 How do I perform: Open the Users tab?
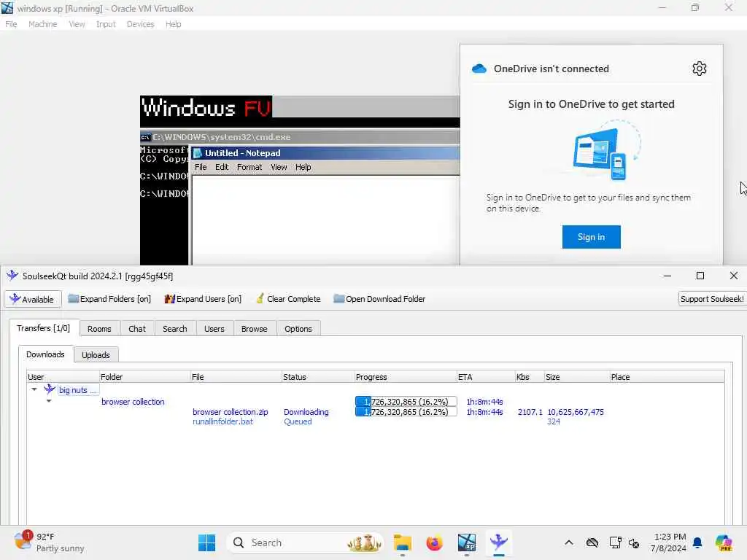click(x=214, y=329)
